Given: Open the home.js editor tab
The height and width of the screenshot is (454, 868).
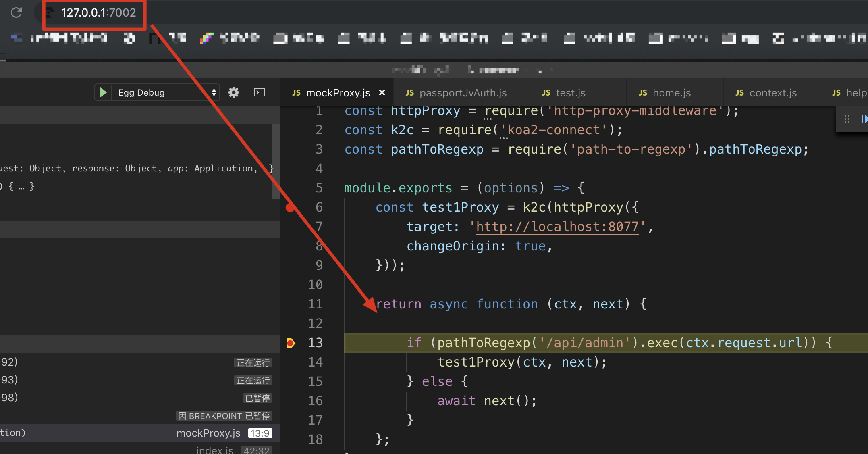Looking at the screenshot, I should [x=671, y=93].
